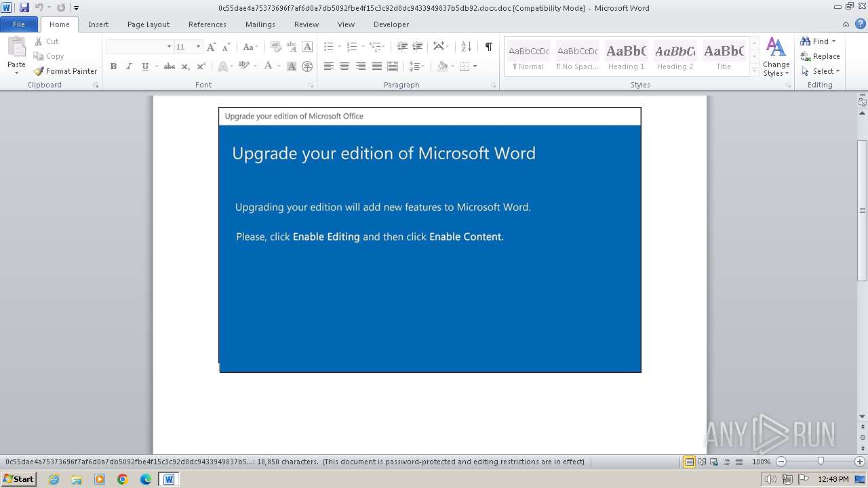The image size is (868, 488).
Task: Click the Paste icon
Action: point(16,47)
